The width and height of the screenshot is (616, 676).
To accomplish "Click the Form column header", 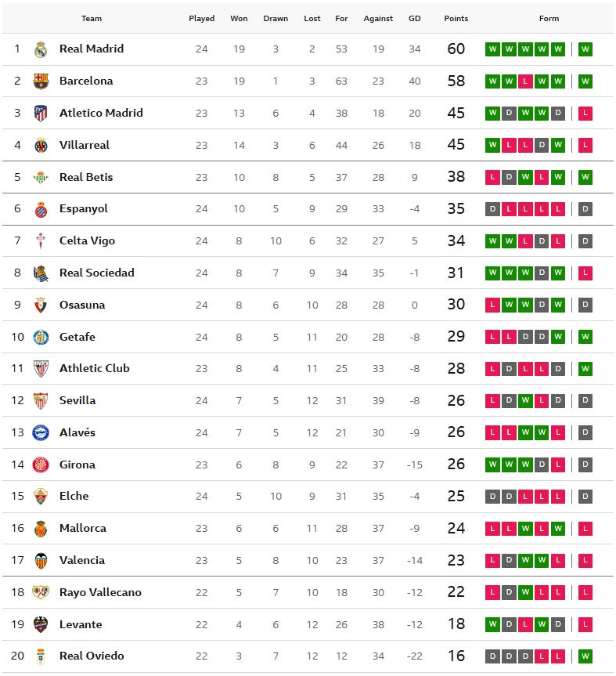I will [x=549, y=19].
